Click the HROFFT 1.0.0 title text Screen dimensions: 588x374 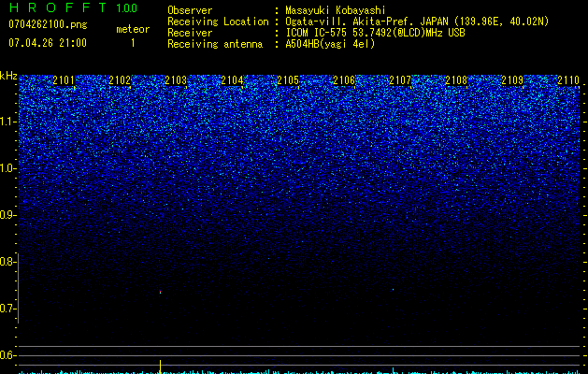click(x=73, y=7)
